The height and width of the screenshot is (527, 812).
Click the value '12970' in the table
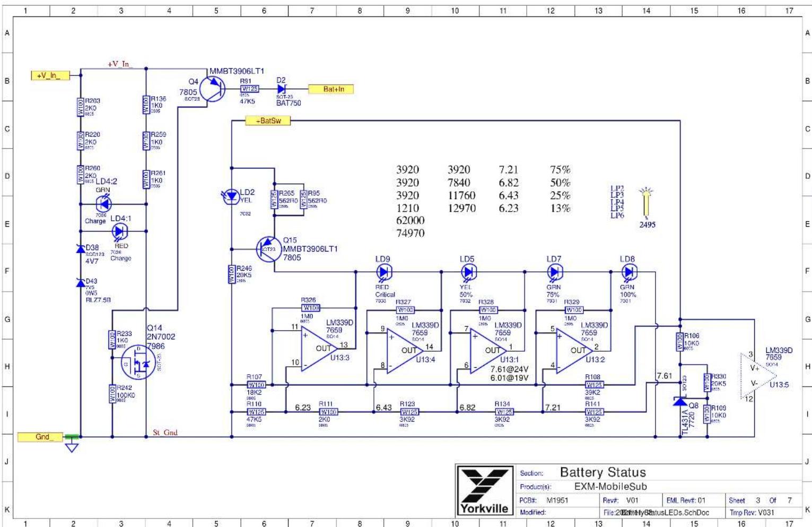click(461, 208)
